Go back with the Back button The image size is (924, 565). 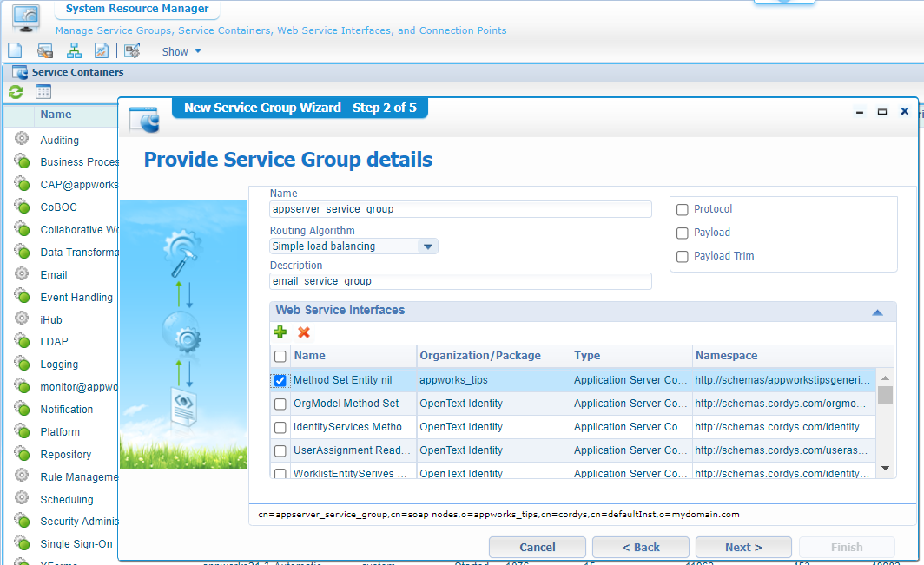641,547
